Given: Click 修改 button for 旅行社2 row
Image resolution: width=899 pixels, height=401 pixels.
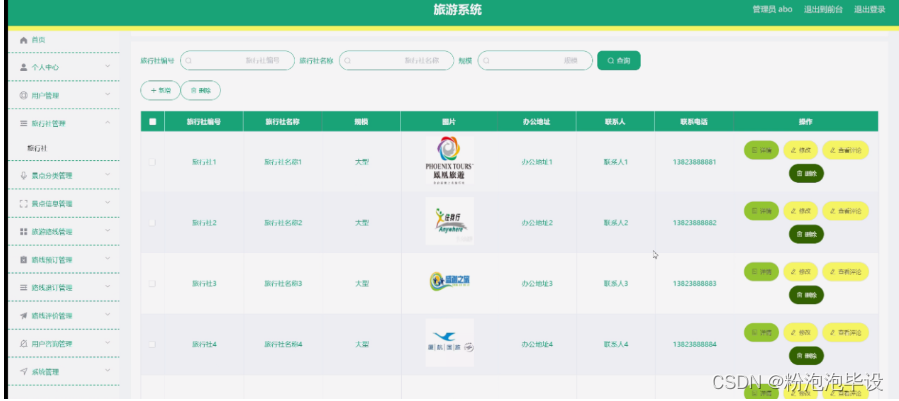Looking at the screenshot, I should [x=800, y=211].
